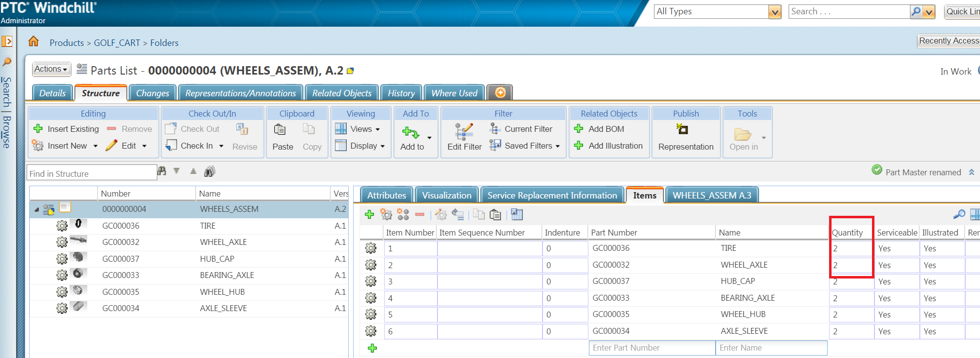Click the Products breadcrumb link
The height and width of the screenshot is (358, 980).
pyautogui.click(x=67, y=43)
